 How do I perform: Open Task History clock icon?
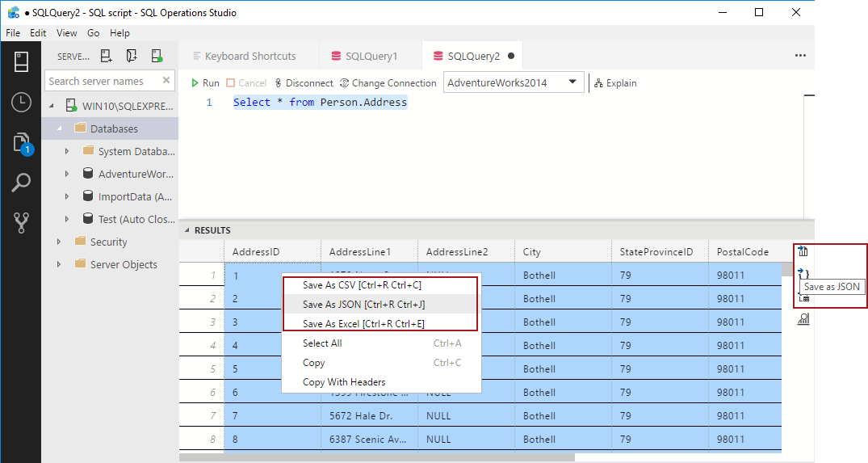point(21,103)
